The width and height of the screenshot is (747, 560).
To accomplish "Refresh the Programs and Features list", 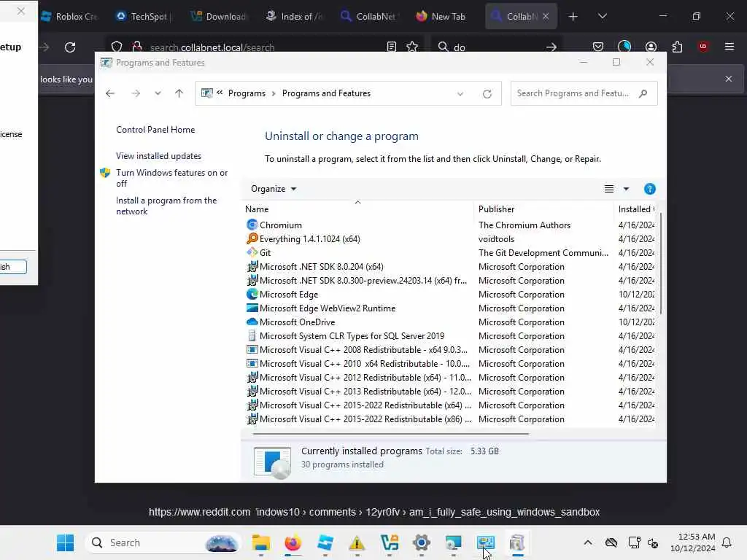I will point(487,94).
